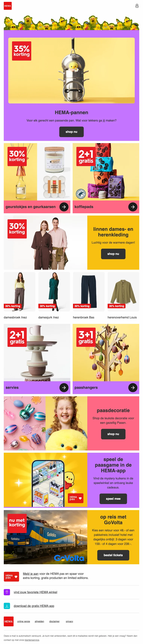
Task: Click the bestel tickets button
Action: pyautogui.click(x=113, y=555)
